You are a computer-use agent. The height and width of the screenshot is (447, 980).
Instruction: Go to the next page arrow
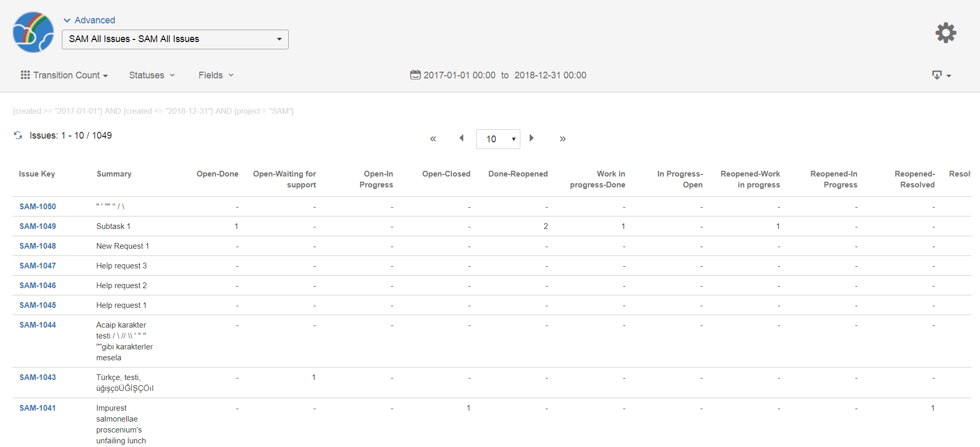tap(531, 138)
